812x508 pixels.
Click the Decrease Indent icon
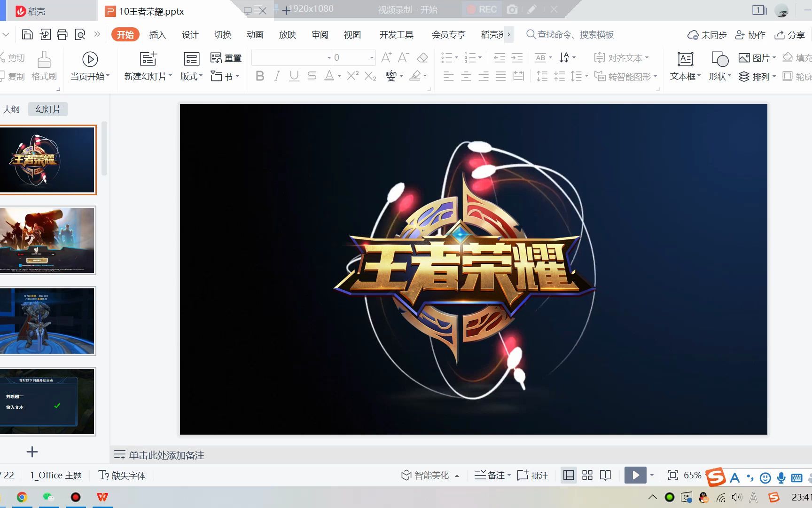tap(500, 58)
